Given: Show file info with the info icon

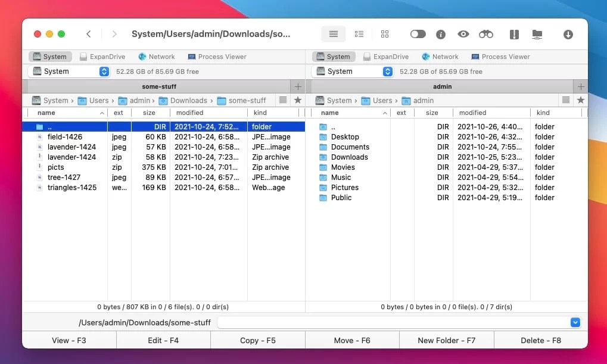Looking at the screenshot, I should (x=440, y=34).
